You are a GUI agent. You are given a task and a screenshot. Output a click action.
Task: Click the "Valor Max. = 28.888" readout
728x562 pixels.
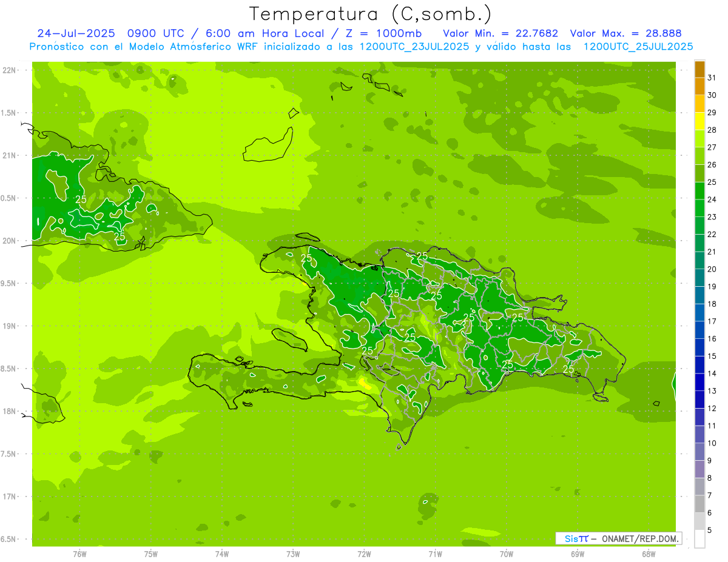(x=626, y=33)
